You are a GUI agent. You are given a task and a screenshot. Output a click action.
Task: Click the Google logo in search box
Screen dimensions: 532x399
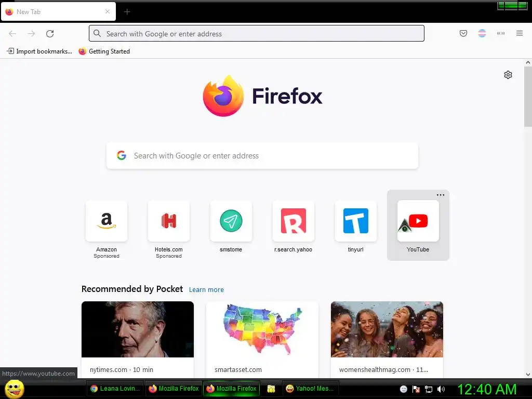pos(122,155)
